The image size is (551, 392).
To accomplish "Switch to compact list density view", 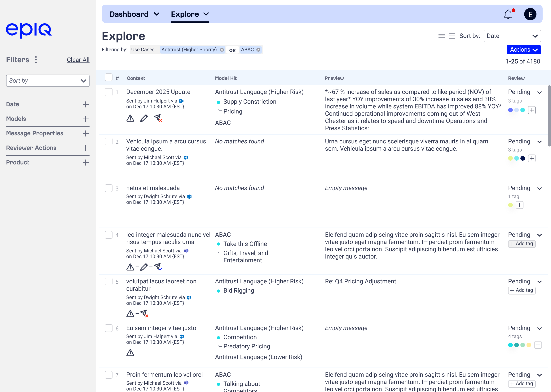I will (441, 36).
